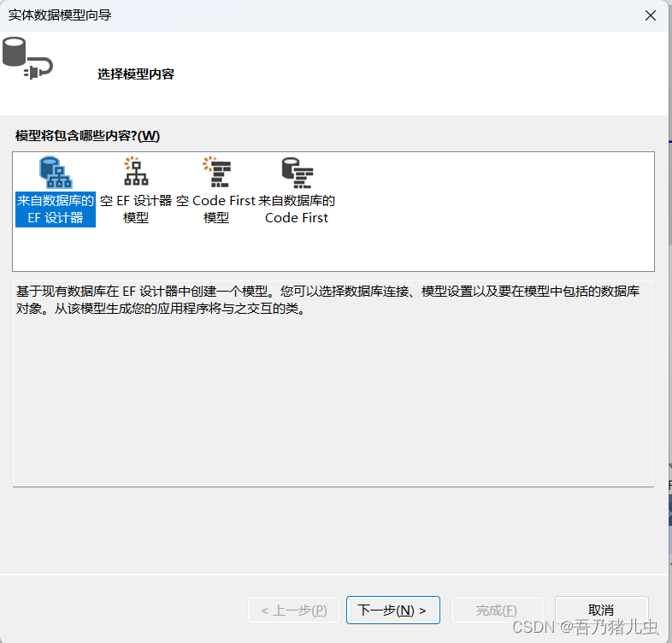672x643 pixels.
Task: Cancel the wizard with 取消
Action: pyautogui.click(x=601, y=610)
